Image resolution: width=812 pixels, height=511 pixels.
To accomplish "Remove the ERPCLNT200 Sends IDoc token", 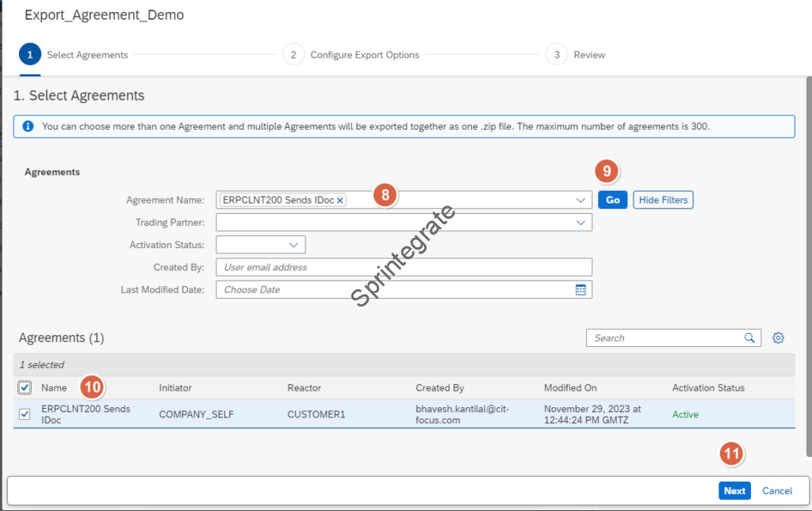I will click(x=340, y=200).
